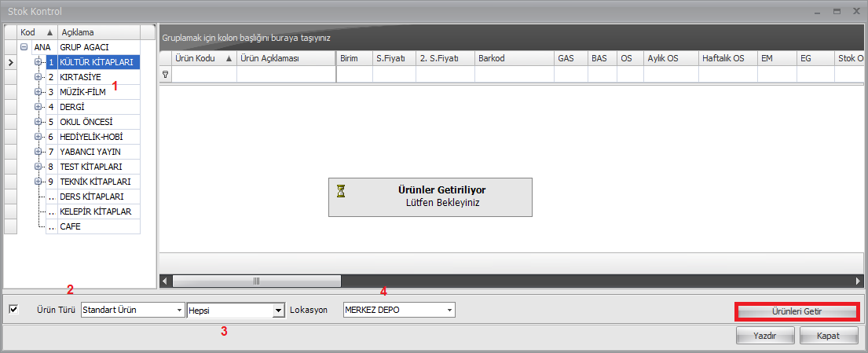Click the Kapat button

pyautogui.click(x=829, y=336)
